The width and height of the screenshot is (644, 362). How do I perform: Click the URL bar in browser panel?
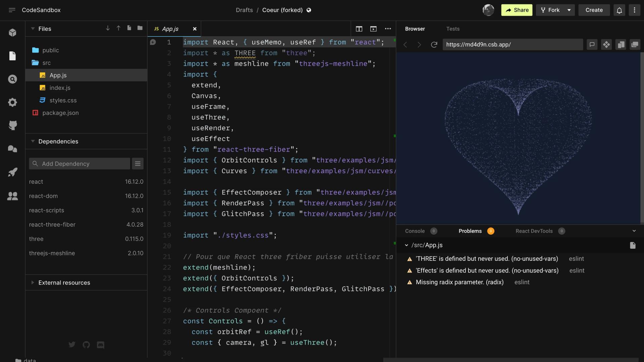click(513, 44)
